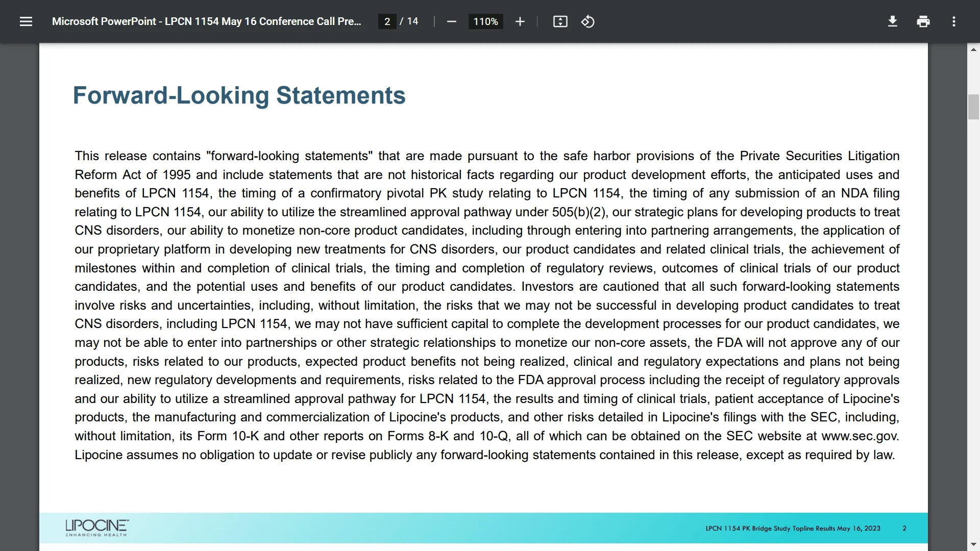The width and height of the screenshot is (980, 551).
Task: Click the Forward-Looking Statements heading
Action: click(x=239, y=95)
